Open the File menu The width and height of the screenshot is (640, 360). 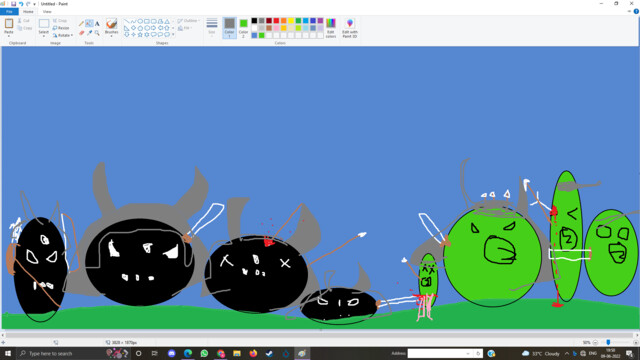point(9,11)
